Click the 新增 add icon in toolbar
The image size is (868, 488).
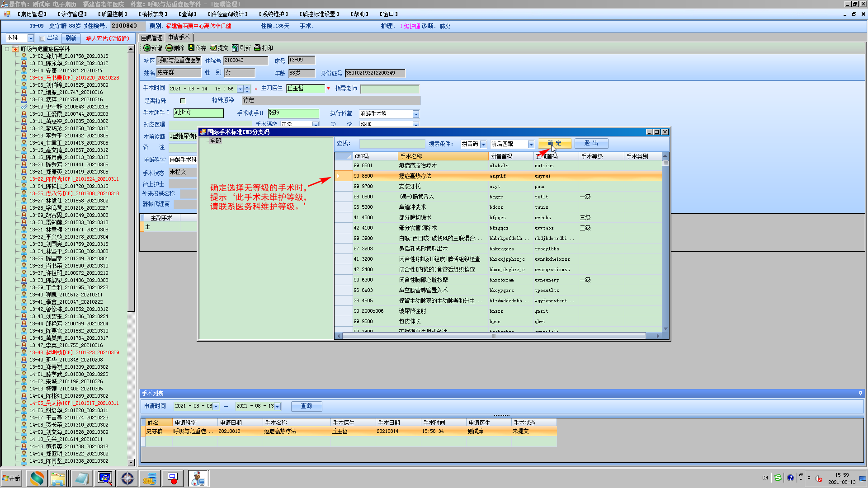[x=147, y=48]
